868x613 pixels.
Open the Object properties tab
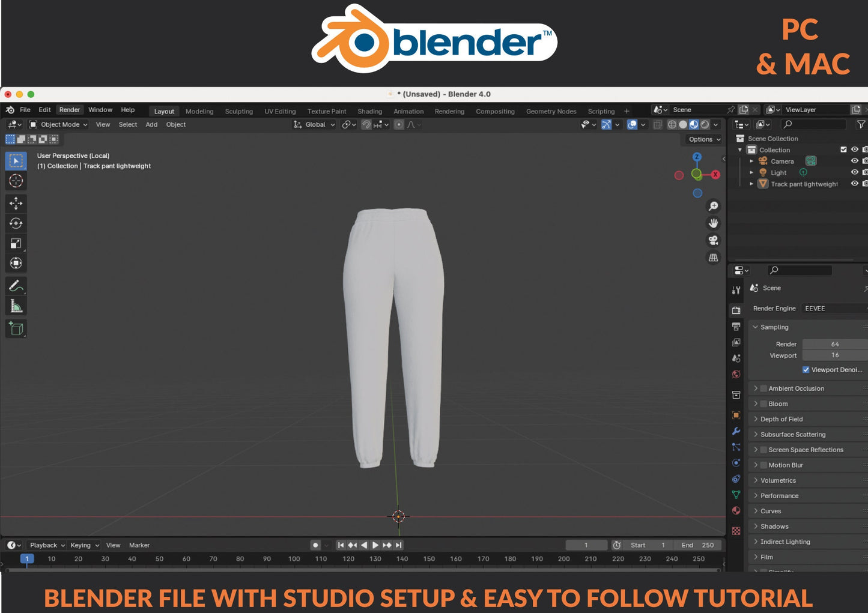[x=736, y=415]
